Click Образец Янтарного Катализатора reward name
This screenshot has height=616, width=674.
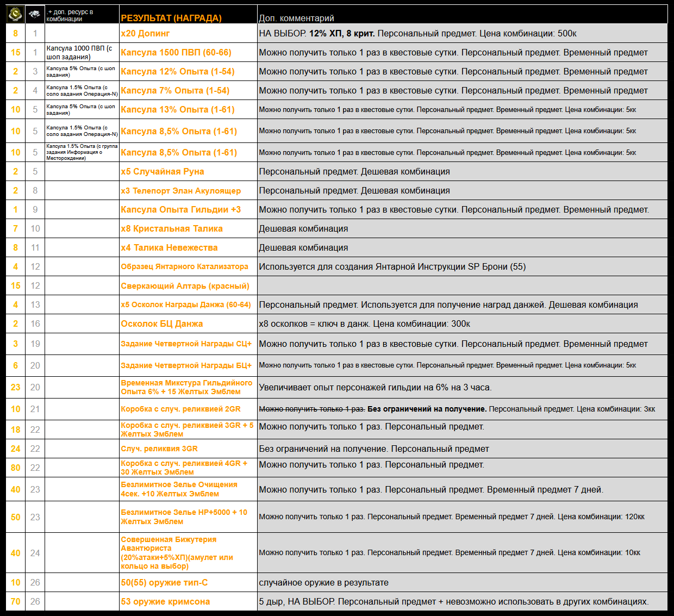184,266
